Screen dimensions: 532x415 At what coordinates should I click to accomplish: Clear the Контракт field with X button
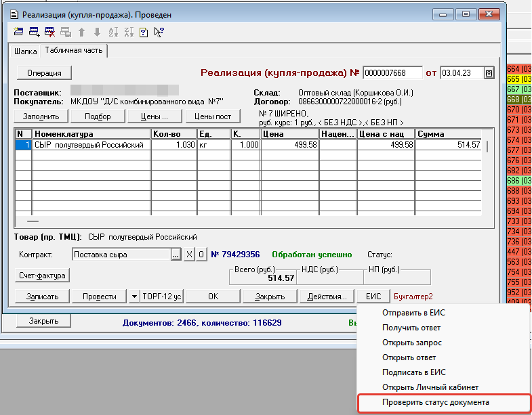point(189,255)
